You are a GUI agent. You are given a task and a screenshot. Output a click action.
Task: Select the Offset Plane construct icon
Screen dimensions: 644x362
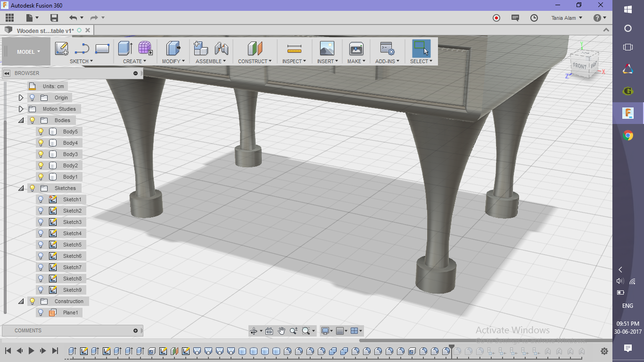coord(255,49)
